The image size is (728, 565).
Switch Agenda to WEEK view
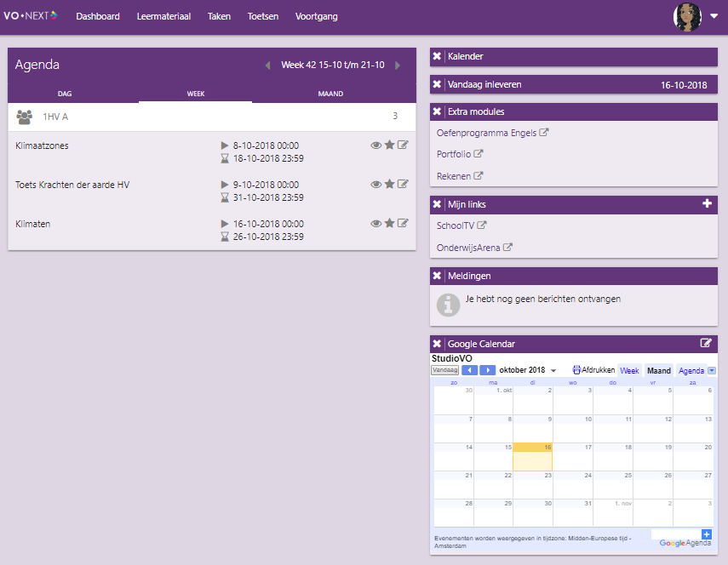point(196,94)
